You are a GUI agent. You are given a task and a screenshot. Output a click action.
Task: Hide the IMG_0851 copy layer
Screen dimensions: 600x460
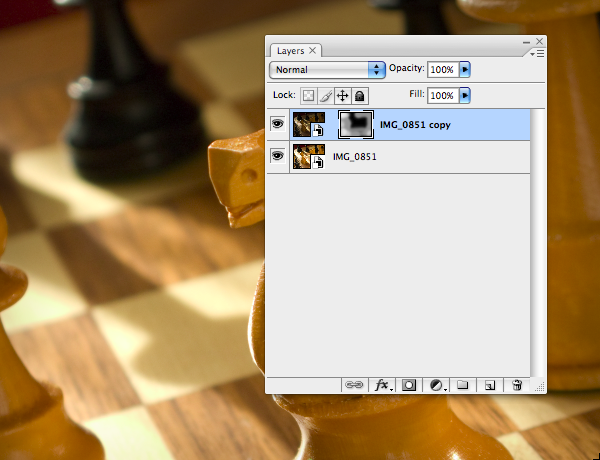(x=278, y=124)
